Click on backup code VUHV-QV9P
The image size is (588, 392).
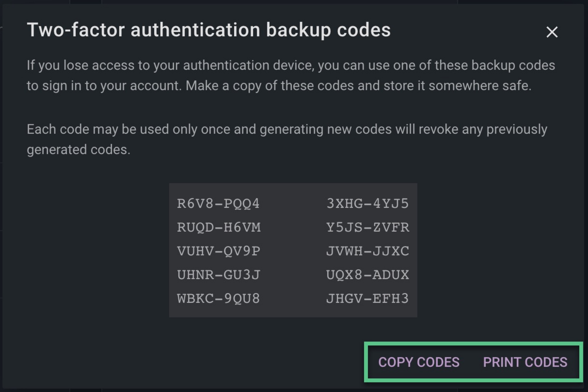click(x=218, y=251)
